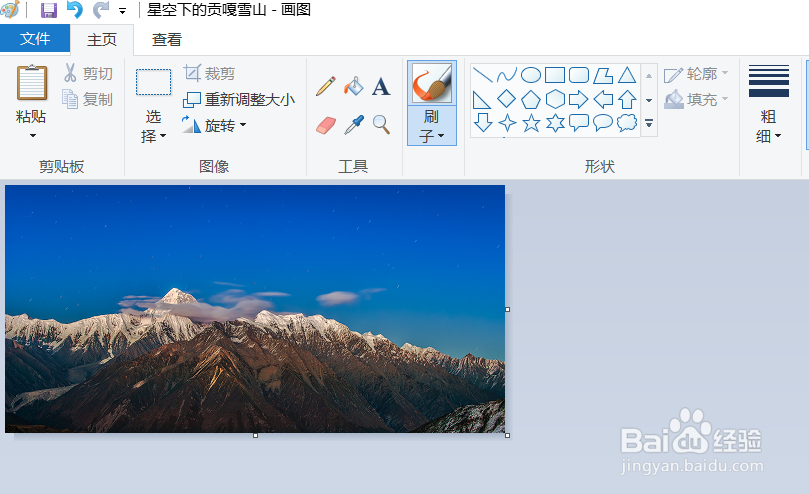Click the 复制 button
The height and width of the screenshot is (494, 809).
(88, 99)
